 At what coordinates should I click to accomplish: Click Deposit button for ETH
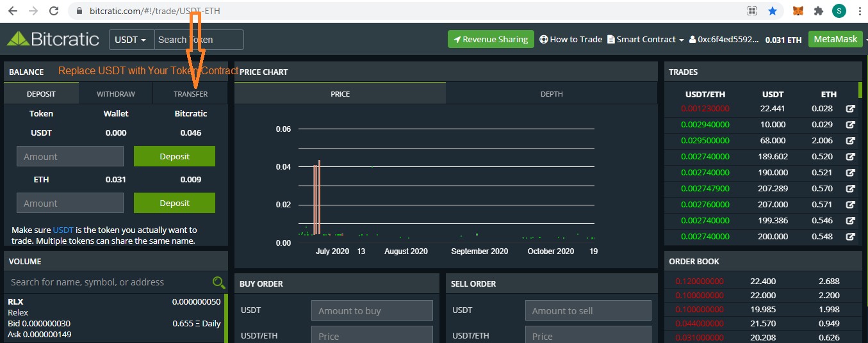[x=174, y=203]
